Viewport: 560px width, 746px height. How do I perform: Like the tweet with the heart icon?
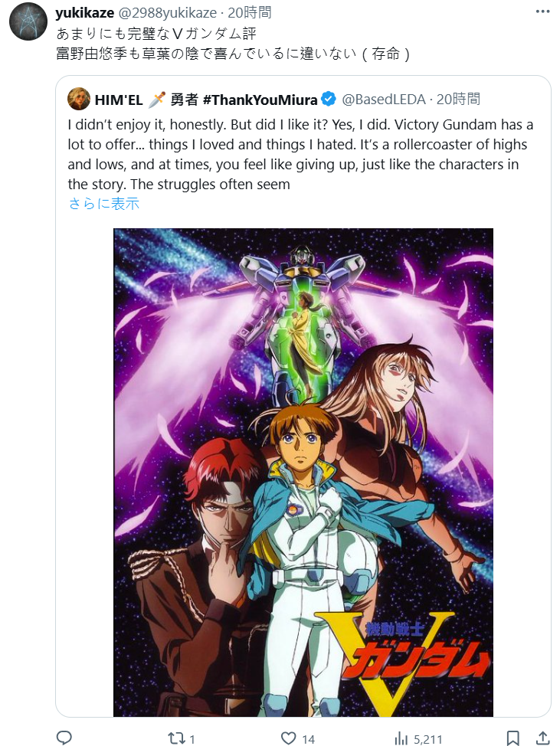[288, 738]
